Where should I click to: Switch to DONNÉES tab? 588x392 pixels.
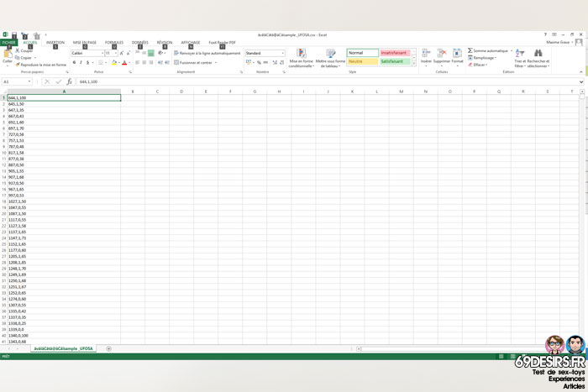coord(140,42)
